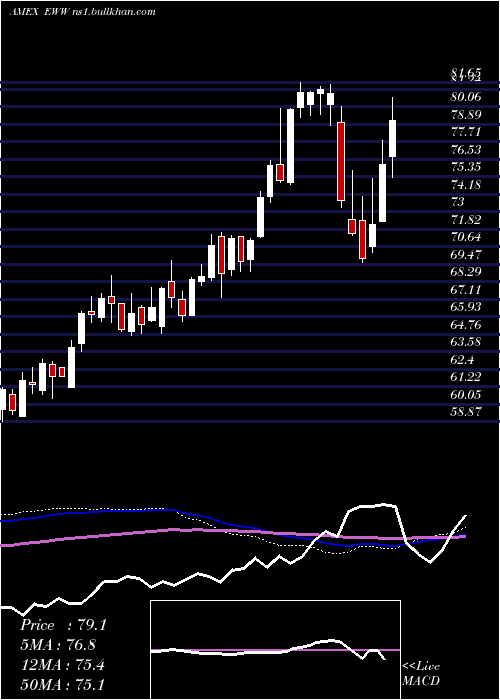The image size is (500, 700).
Task: Click the 64.76 price axis label
Action: [466, 325]
